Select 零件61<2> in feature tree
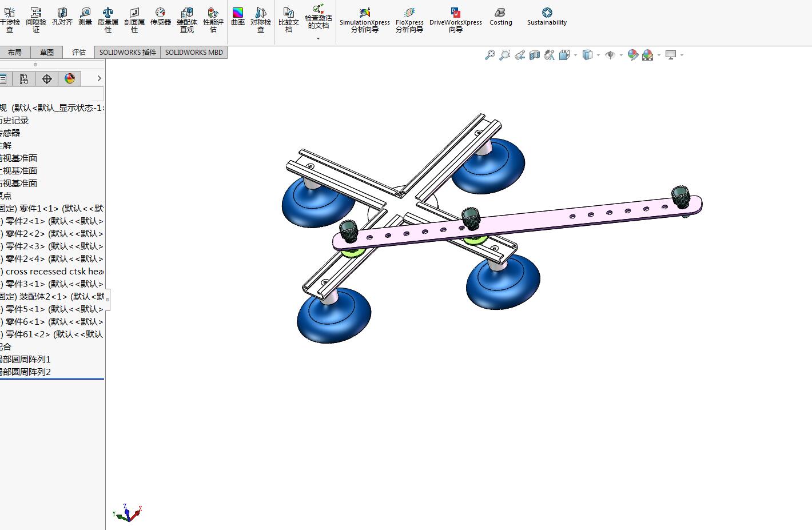This screenshot has width=812, height=530. coord(52,334)
